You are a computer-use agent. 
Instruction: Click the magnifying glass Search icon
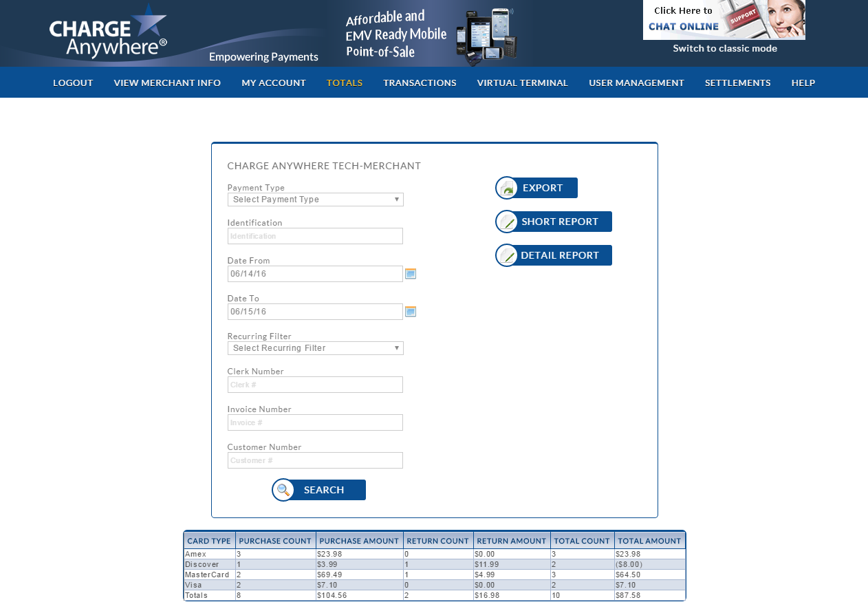283,490
